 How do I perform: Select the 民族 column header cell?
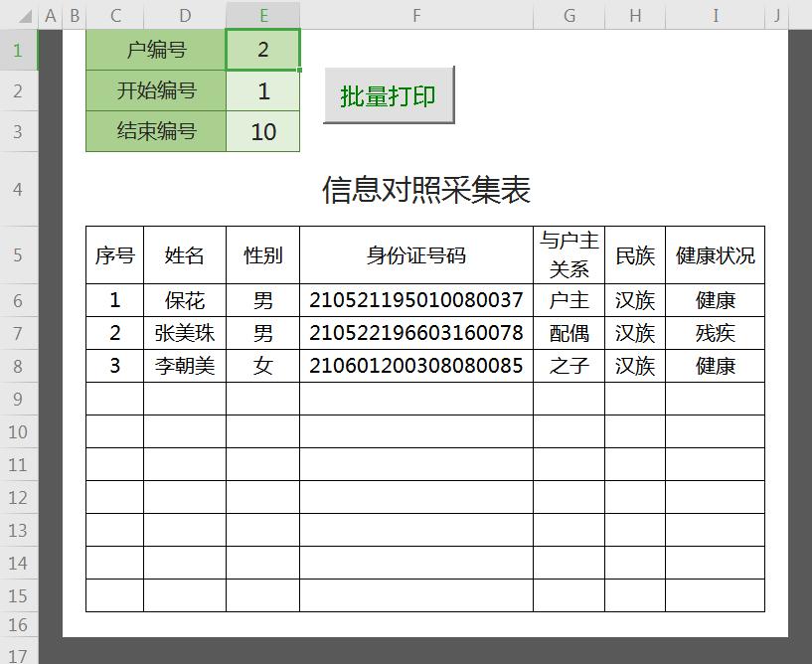[635, 254]
